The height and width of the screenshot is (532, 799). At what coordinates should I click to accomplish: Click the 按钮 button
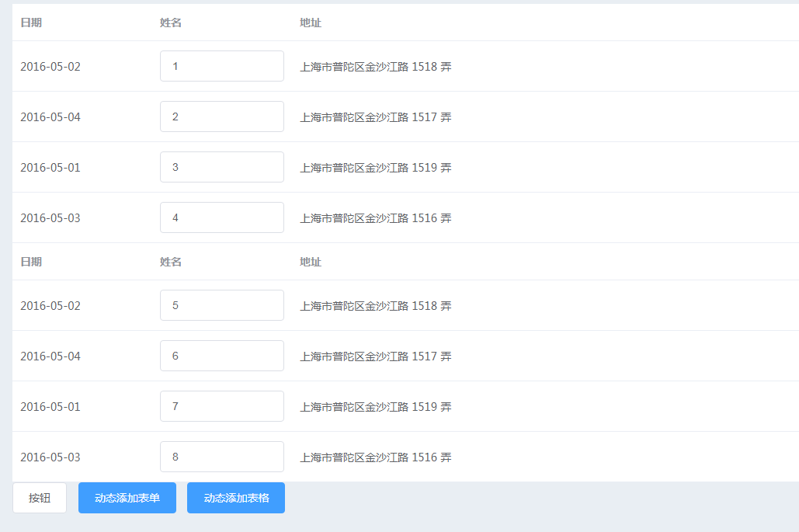39,498
